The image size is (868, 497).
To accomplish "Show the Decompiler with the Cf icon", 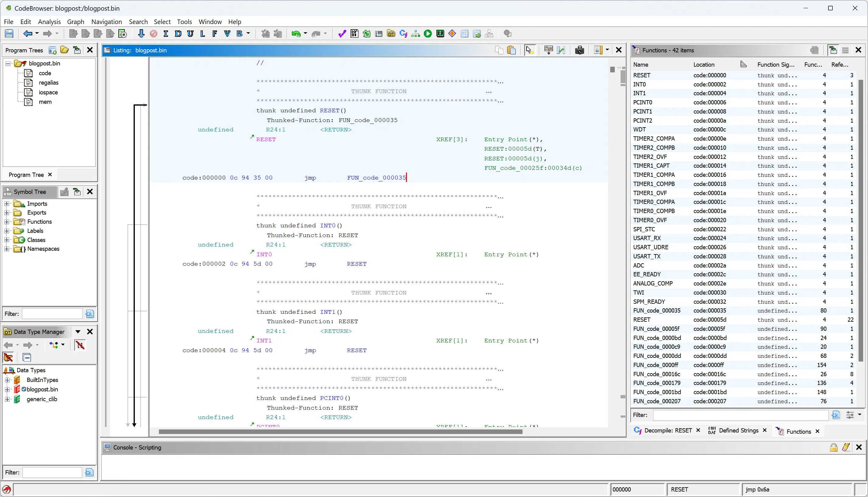I will coord(404,33).
